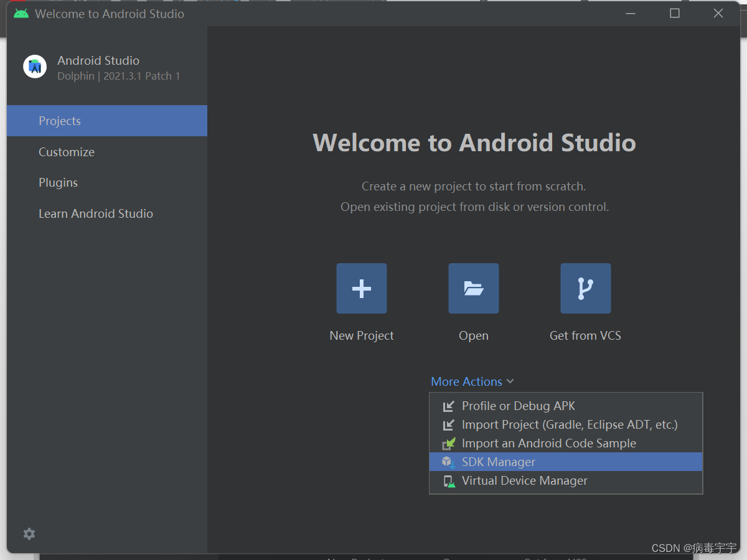
Task: Select the Projects sidebar tab
Action: click(107, 121)
